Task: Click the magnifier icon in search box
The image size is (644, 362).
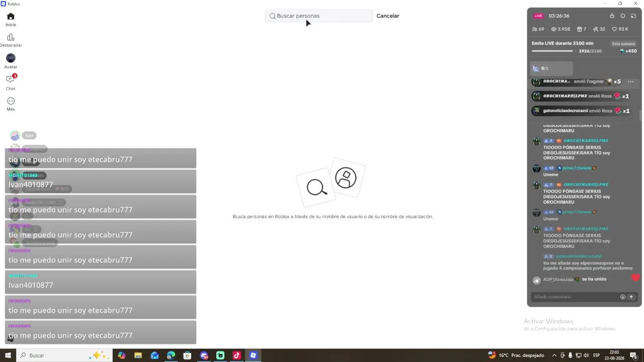Action: pos(273,16)
